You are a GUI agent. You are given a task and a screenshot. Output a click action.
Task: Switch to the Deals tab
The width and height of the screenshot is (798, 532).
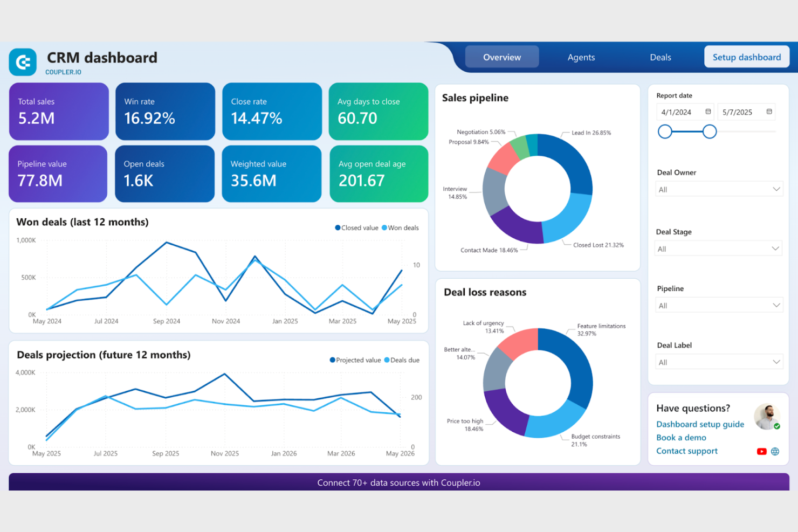click(660, 57)
